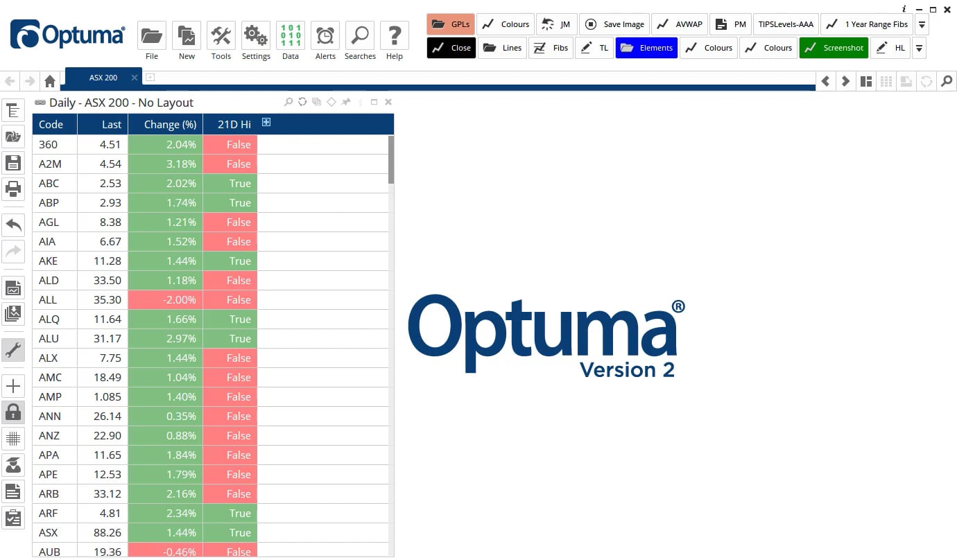957x560 pixels.
Task: Click the checklist clipboard sidebar icon
Action: click(x=13, y=518)
